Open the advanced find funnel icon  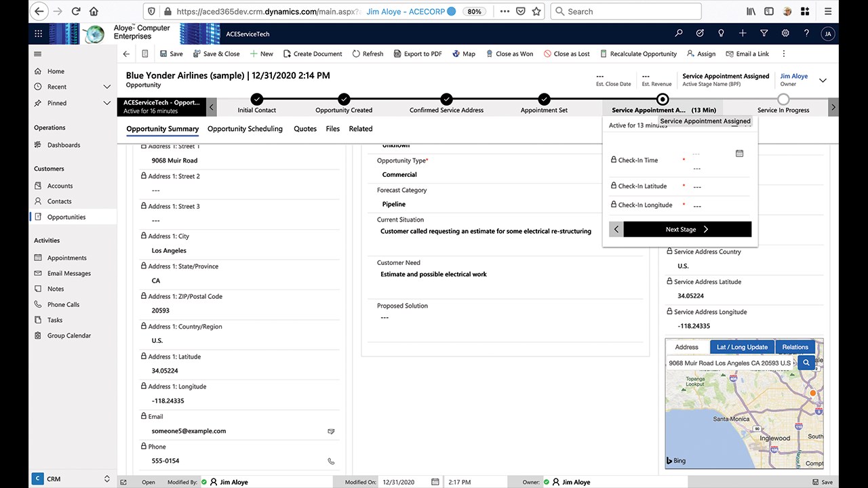[764, 33]
